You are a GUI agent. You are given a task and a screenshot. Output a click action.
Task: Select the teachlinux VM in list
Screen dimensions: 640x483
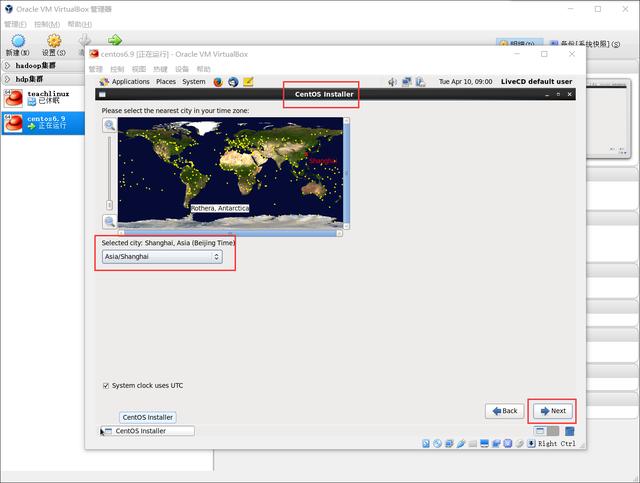click(x=42, y=98)
